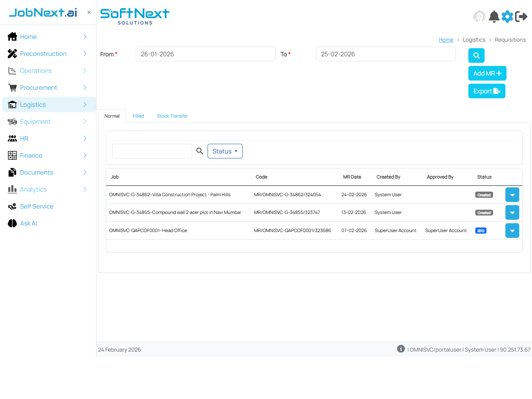Open the Logistics sidebar section
532x399 pixels.
point(33,104)
